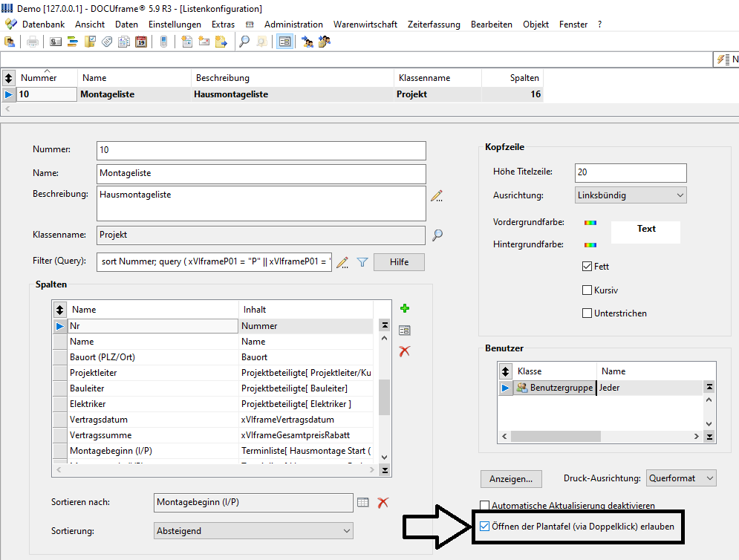Click the Name field containing Montageliste
This screenshot has width=739, height=560.
261,174
